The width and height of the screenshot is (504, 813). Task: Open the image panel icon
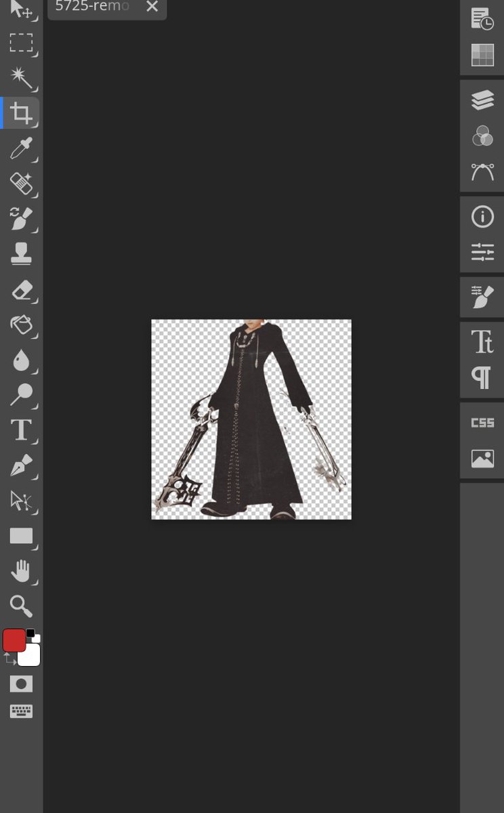click(482, 459)
